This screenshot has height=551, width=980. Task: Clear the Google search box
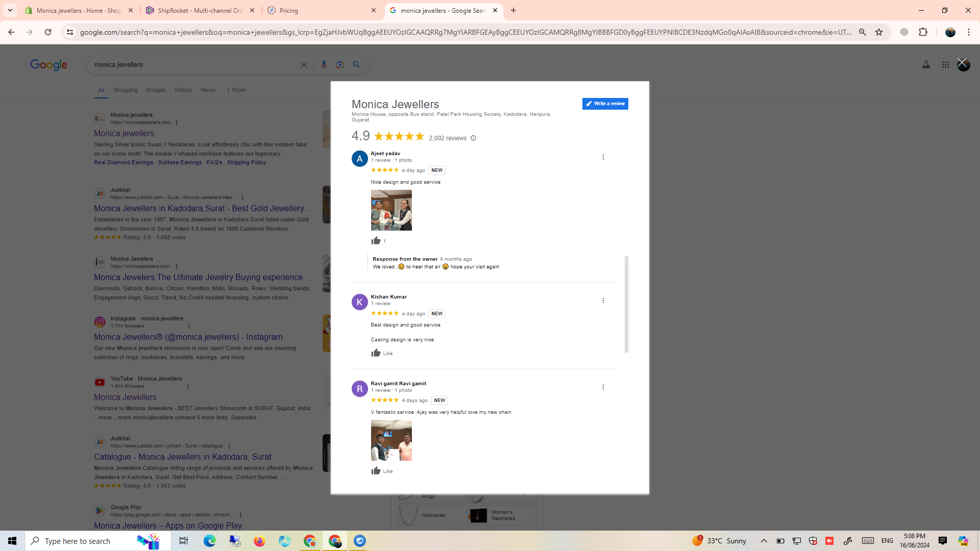tap(304, 65)
